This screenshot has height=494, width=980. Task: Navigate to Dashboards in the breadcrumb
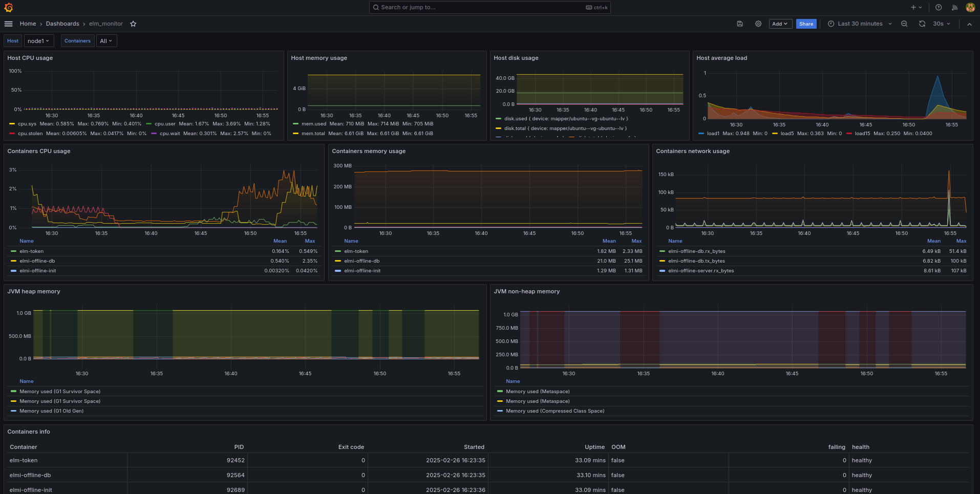[x=62, y=24]
